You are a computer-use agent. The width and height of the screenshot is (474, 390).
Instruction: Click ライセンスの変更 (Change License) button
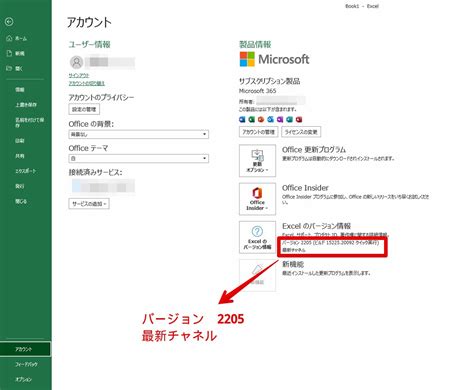pyautogui.click(x=301, y=132)
